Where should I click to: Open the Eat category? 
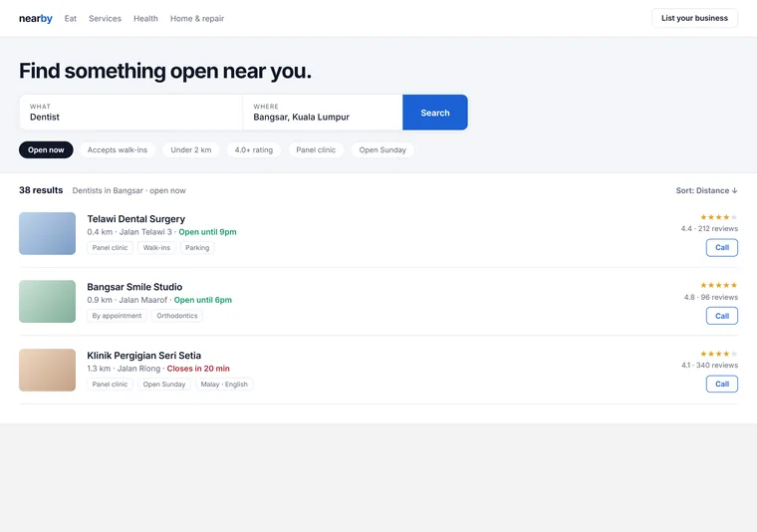71,18
